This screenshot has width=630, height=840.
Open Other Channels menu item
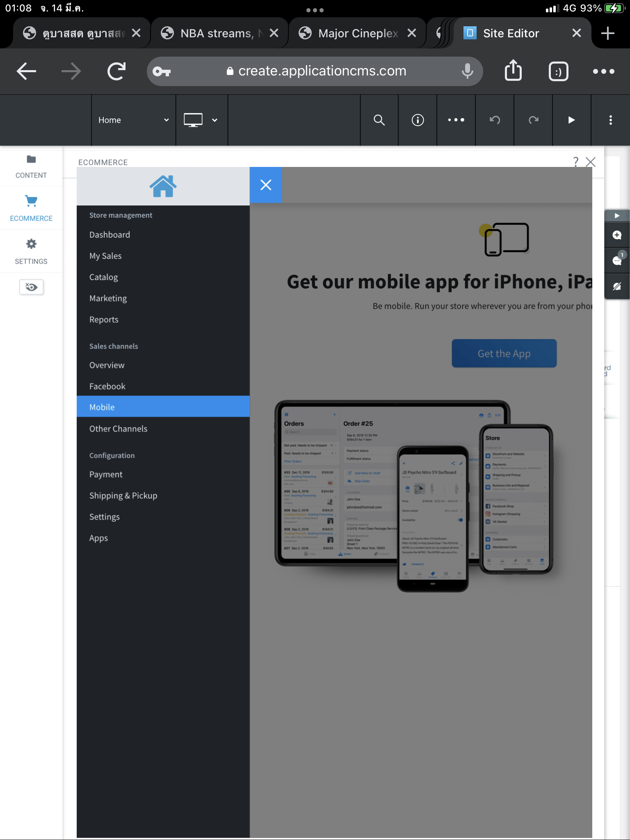(x=163, y=429)
